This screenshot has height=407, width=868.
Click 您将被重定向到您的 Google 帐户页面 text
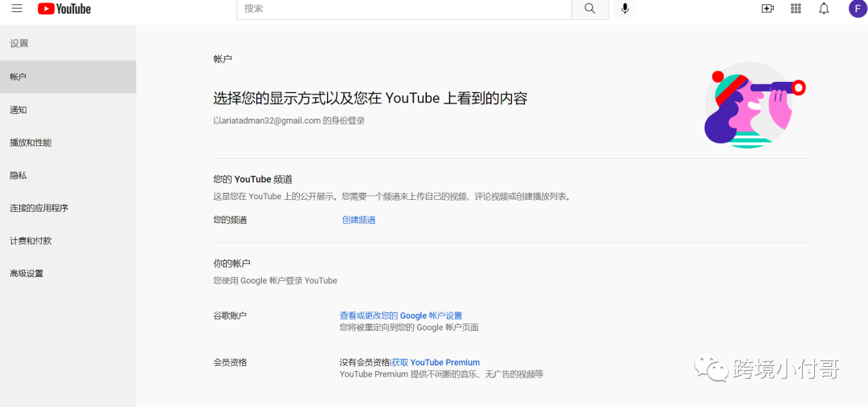[x=409, y=328]
